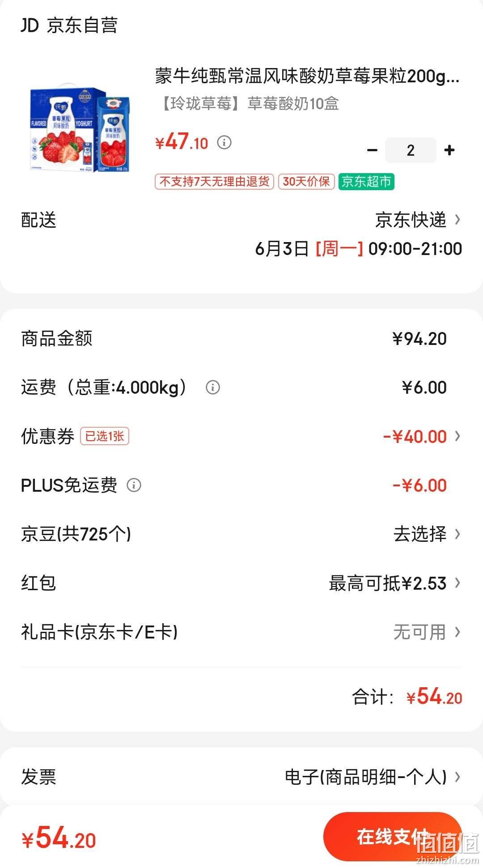Tap 去选择 to choose 京豆

(420, 534)
